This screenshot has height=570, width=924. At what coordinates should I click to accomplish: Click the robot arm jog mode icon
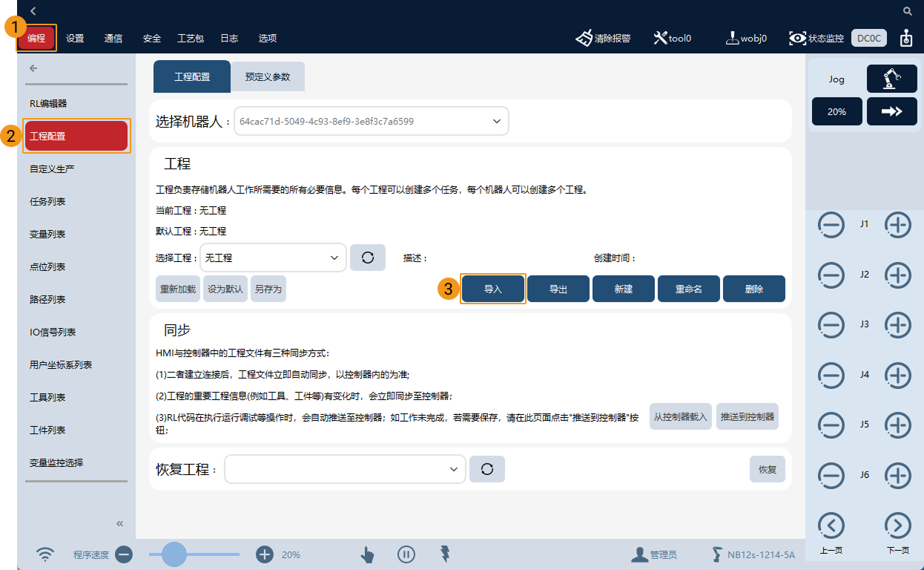tap(892, 79)
